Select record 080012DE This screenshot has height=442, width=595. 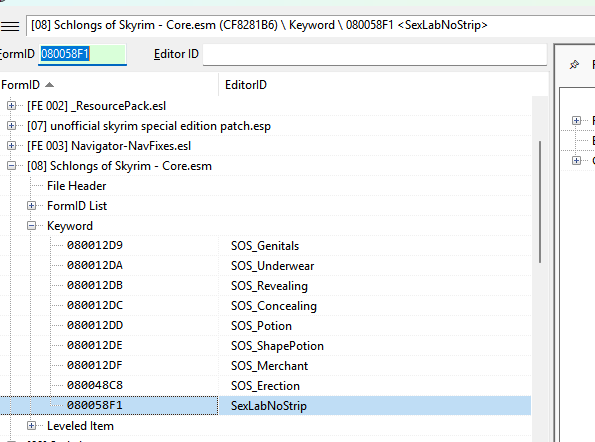click(x=95, y=346)
